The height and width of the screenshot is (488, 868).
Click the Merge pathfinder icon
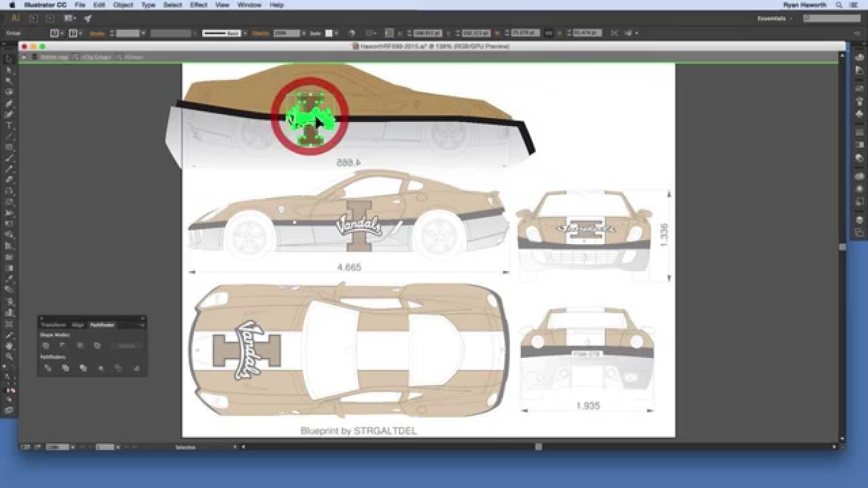(83, 368)
